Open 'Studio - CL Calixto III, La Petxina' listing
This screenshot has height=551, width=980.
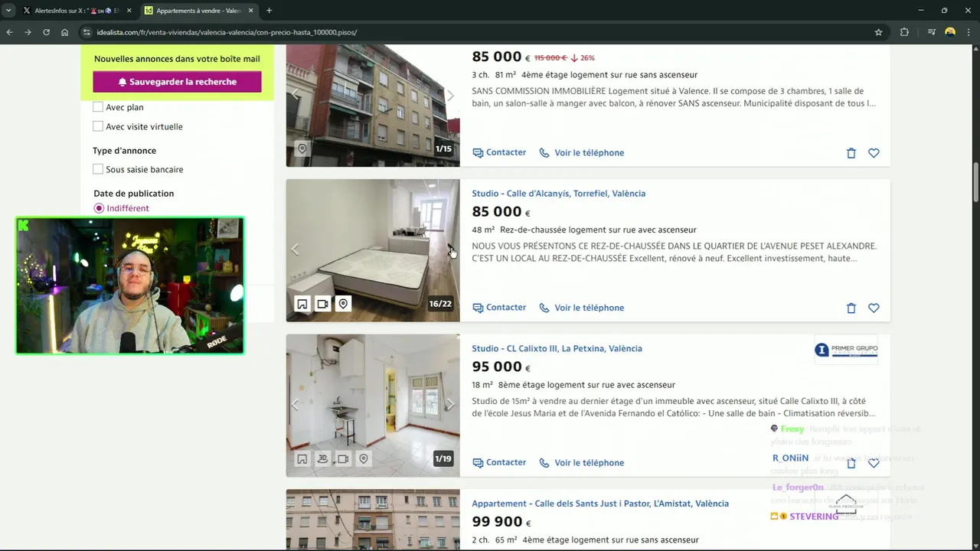pos(557,348)
